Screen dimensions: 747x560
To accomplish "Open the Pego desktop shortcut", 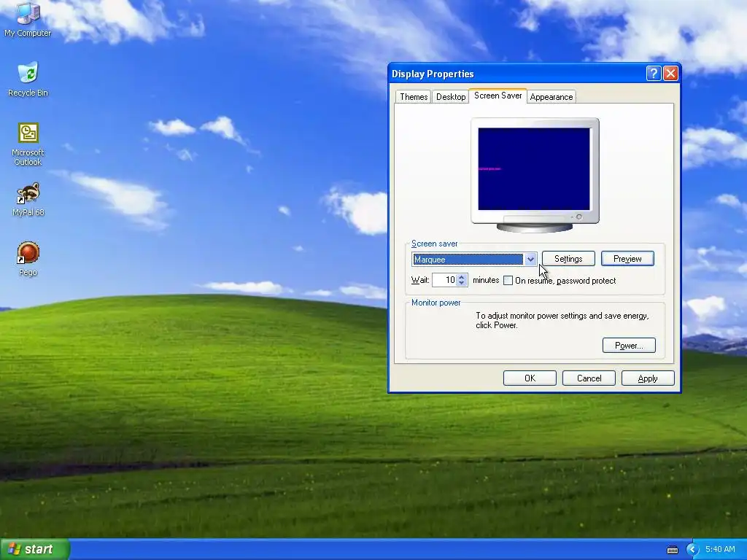I will 28,259.
